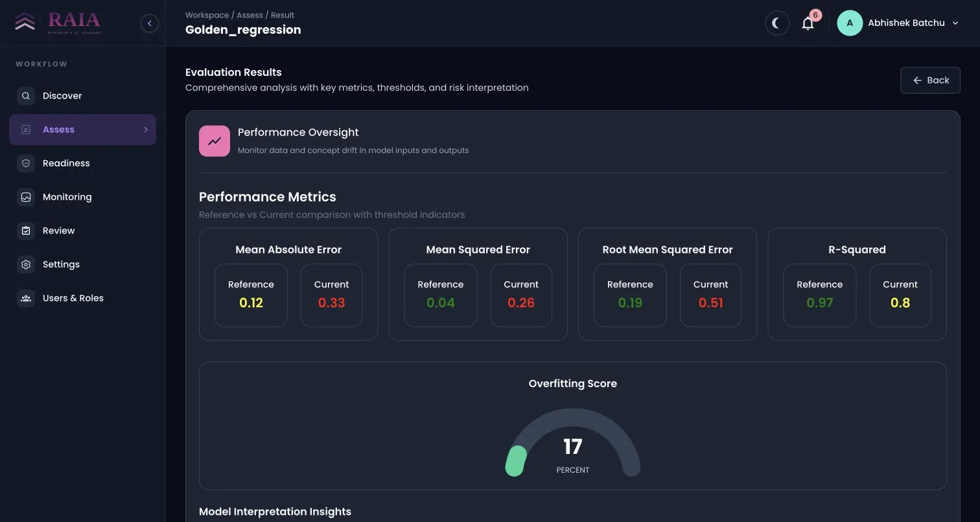
Task: Click the pink Performance Oversight trend icon
Action: (x=215, y=141)
